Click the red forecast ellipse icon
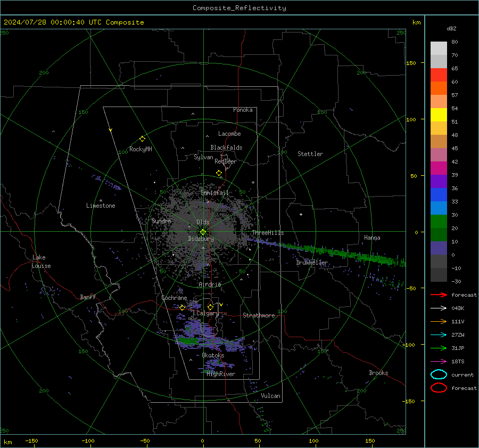 click(x=439, y=388)
